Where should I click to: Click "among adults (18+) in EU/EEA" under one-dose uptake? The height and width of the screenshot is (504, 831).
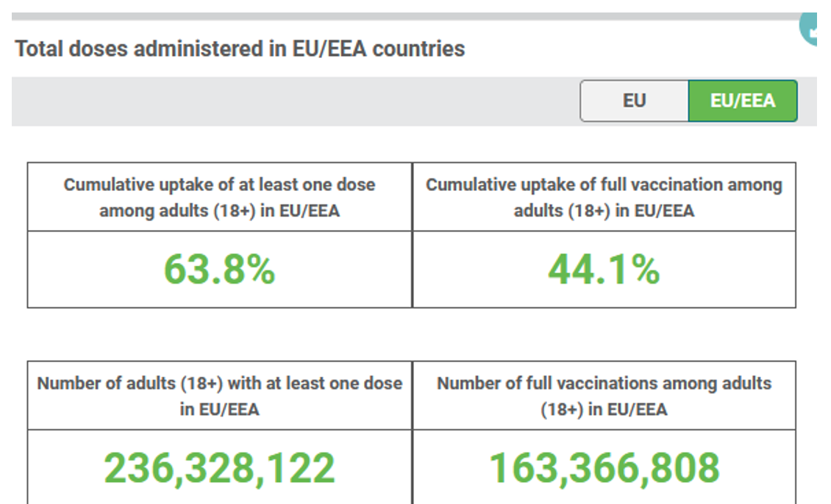219,211
